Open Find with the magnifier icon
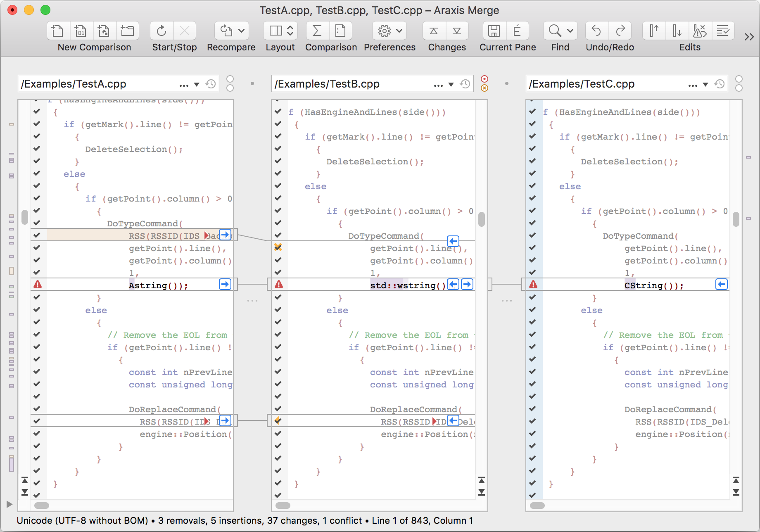760x532 pixels. click(553, 31)
